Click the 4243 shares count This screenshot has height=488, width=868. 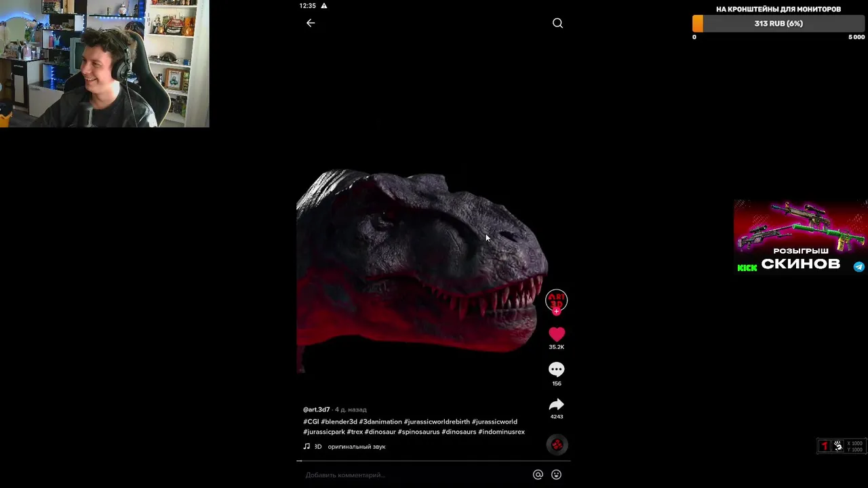556,417
